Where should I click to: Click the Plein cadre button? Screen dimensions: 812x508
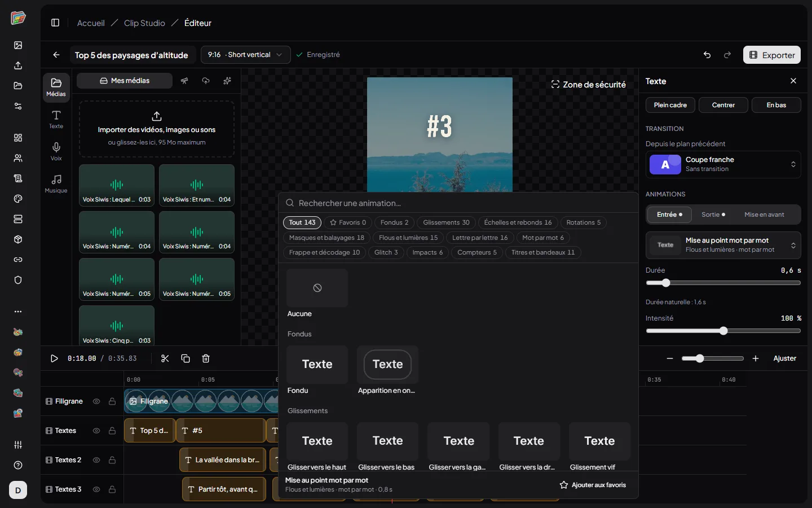[x=670, y=105]
